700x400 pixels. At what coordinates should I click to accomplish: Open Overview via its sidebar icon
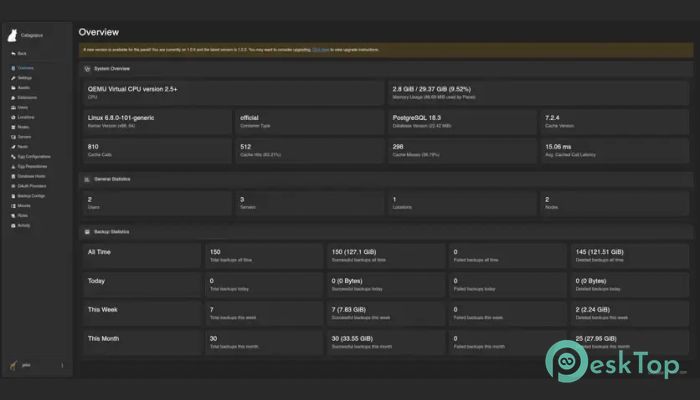coord(13,68)
